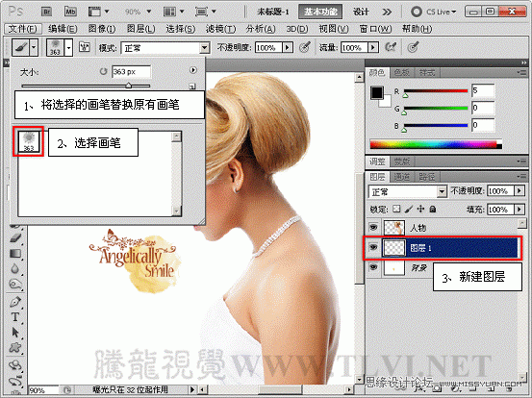The image size is (532, 398).
Task: Click the brush 不透明度 100% field
Action: click(x=268, y=48)
